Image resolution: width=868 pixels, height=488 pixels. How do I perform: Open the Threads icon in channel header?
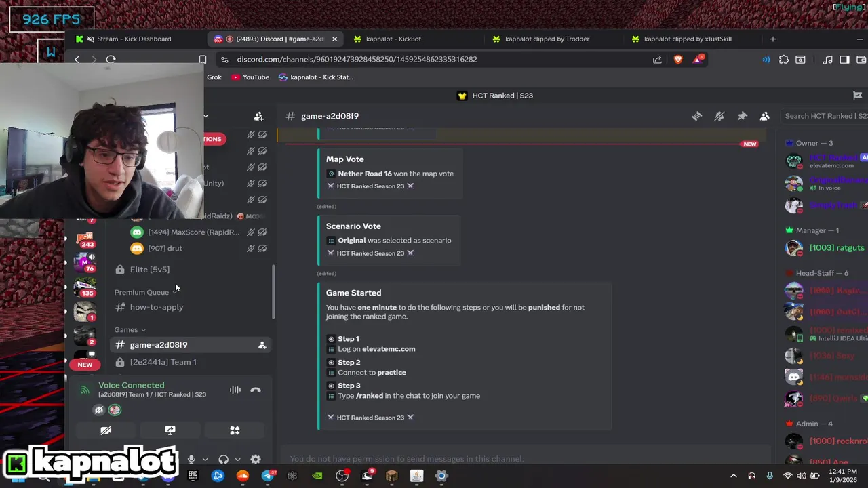tap(696, 116)
